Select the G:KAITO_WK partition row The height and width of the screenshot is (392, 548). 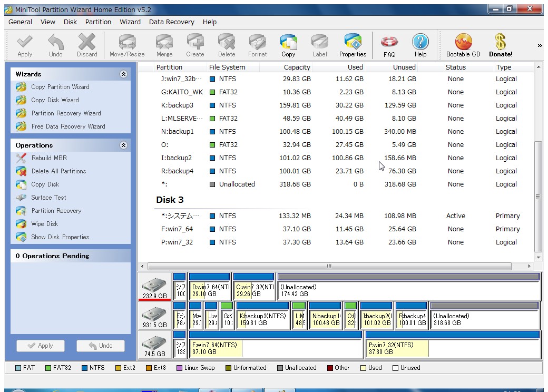(x=336, y=92)
